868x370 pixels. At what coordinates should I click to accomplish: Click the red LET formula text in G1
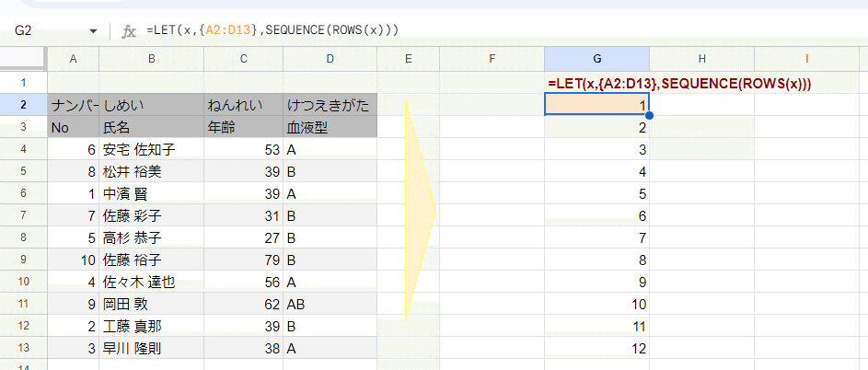pyautogui.click(x=680, y=83)
